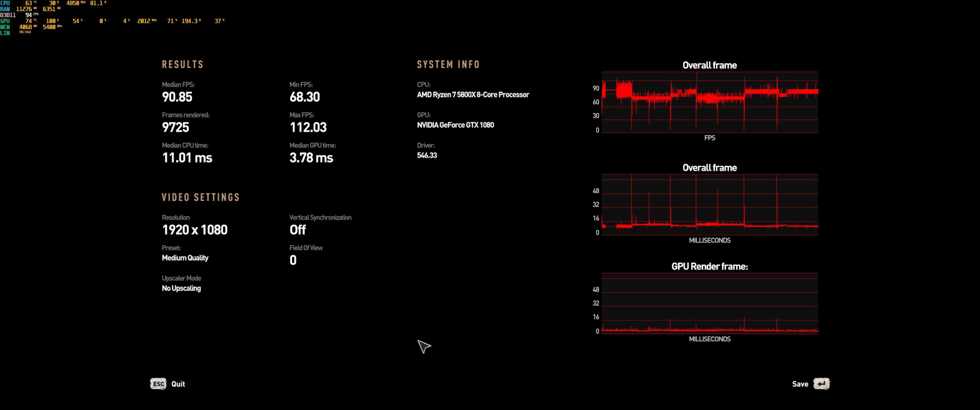This screenshot has width=980, height=410.
Task: Click the Enter key icon beside Save
Action: pos(821,384)
